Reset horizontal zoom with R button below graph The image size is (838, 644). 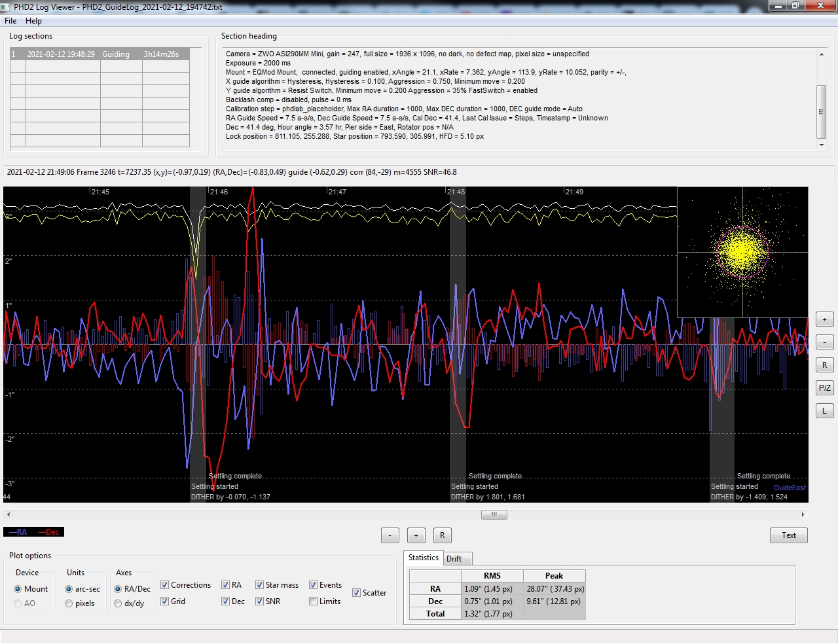tap(442, 535)
